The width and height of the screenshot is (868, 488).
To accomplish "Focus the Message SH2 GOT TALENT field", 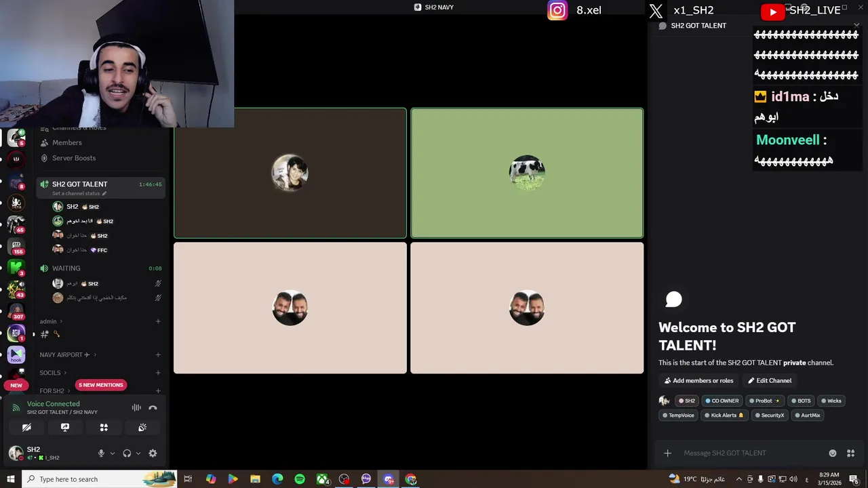I will coord(753,453).
